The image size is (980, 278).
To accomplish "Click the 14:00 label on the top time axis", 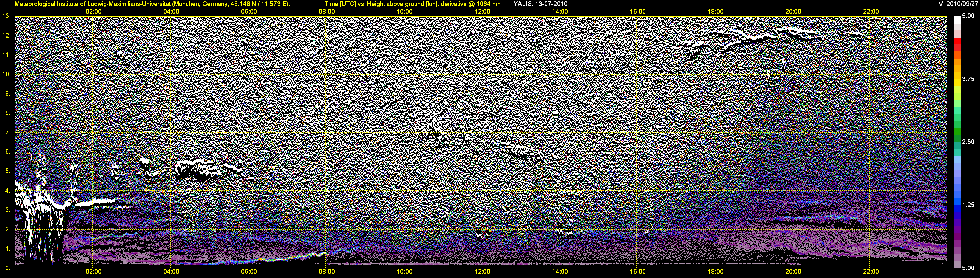I will (x=560, y=12).
